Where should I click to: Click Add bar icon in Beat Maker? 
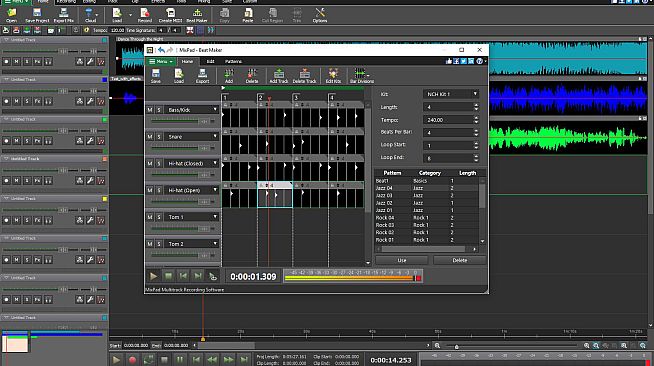pos(229,76)
